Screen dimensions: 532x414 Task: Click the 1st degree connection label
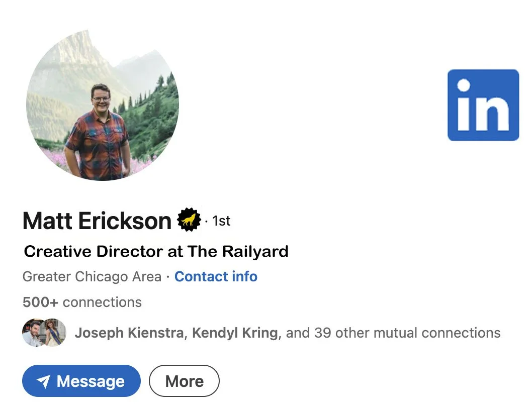221,221
